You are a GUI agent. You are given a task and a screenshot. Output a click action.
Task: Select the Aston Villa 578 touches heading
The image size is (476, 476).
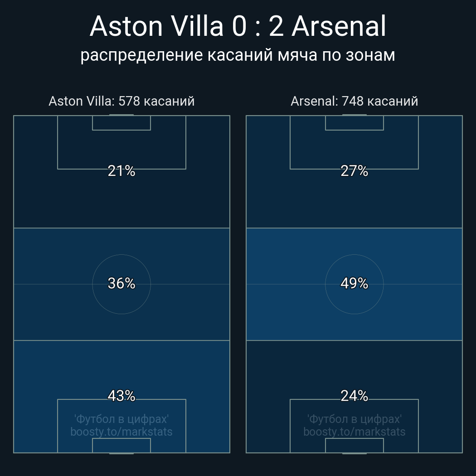pos(121,101)
